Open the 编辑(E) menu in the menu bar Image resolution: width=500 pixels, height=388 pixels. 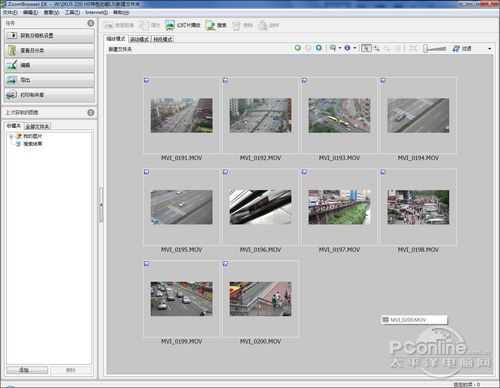coord(30,12)
